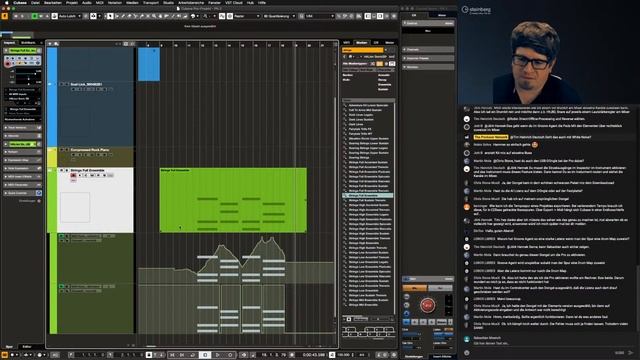
Task: Expand the Quick Controls inspector section
Action: click(x=23, y=193)
